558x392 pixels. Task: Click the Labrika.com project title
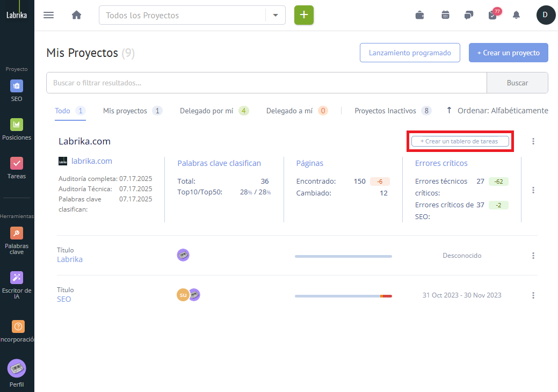pyautogui.click(x=85, y=141)
